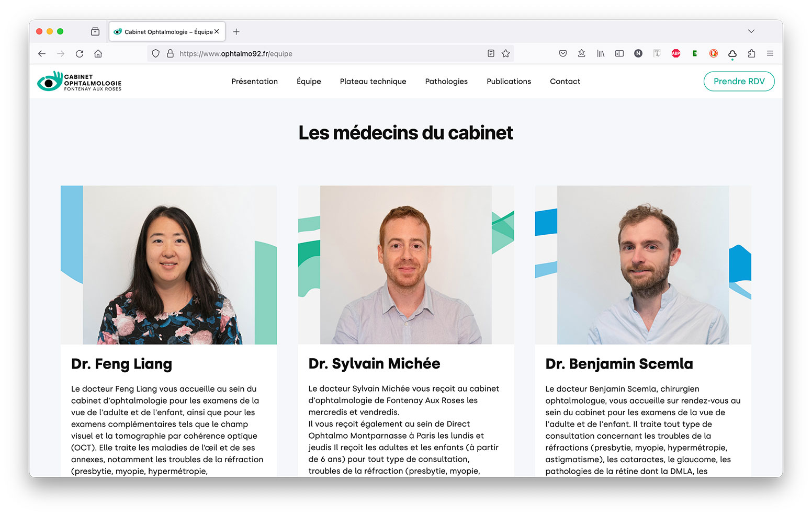812x516 pixels.
Task: Open the T text extension icon
Action: [657, 53]
